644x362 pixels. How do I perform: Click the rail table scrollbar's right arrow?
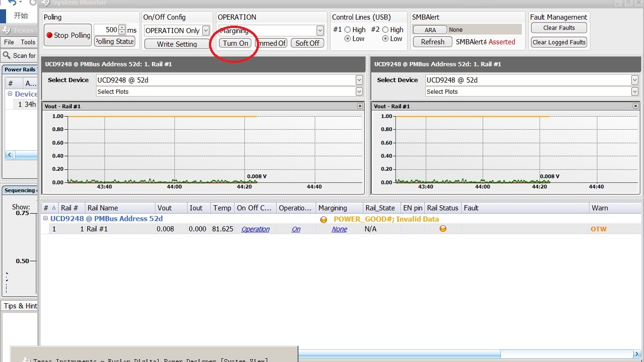pyautogui.click(x=637, y=355)
